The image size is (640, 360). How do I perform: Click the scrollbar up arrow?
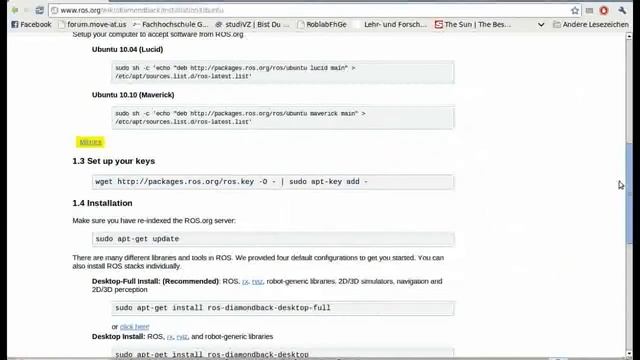click(629, 37)
